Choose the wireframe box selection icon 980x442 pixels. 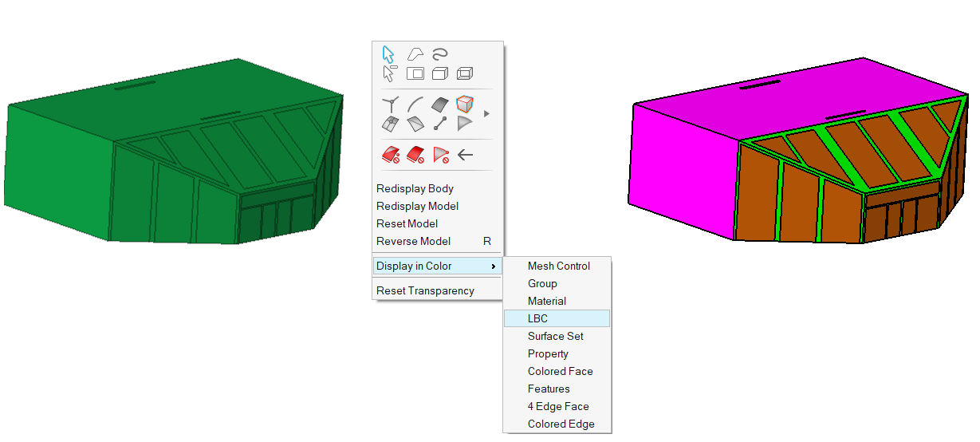pyautogui.click(x=465, y=73)
